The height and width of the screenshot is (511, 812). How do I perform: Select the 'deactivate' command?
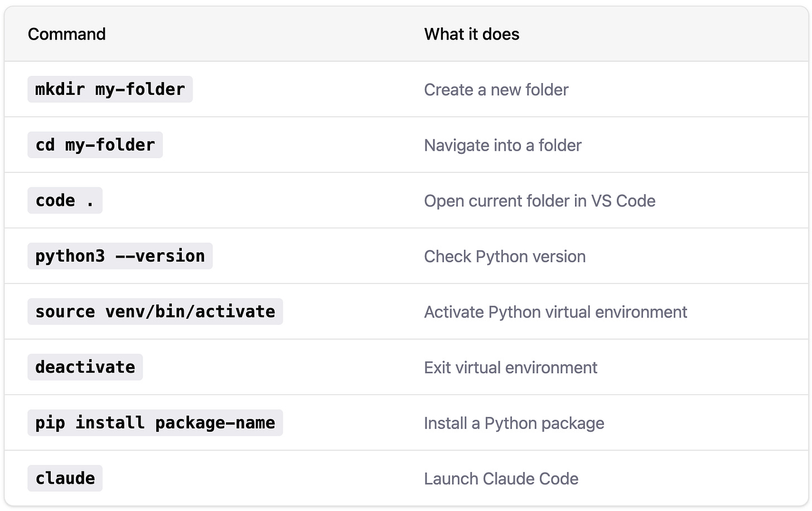pos(85,367)
